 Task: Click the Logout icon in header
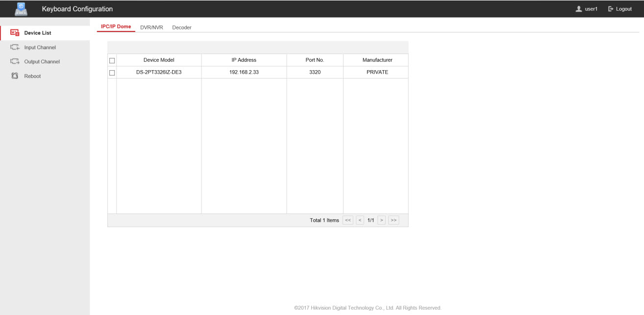coord(611,9)
